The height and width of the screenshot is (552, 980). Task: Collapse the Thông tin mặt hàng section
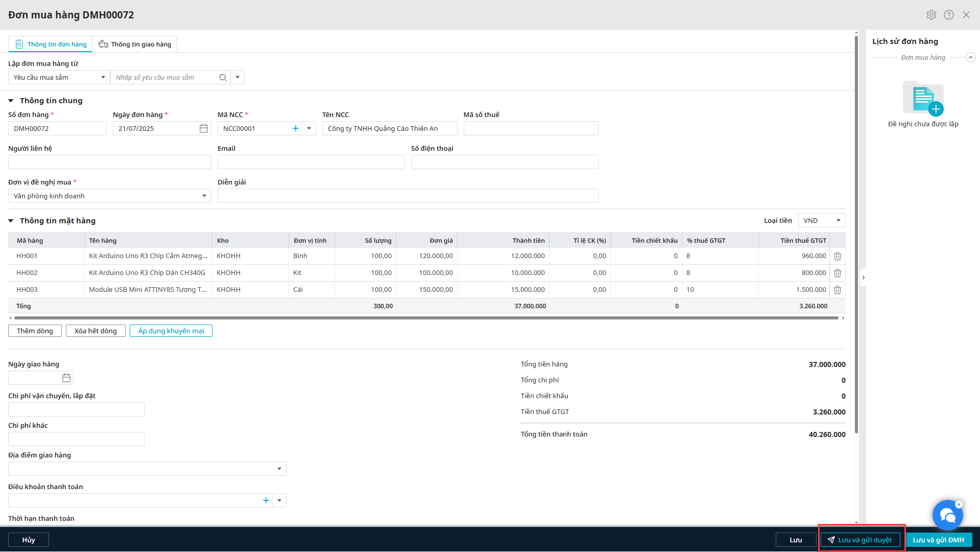tap(11, 221)
